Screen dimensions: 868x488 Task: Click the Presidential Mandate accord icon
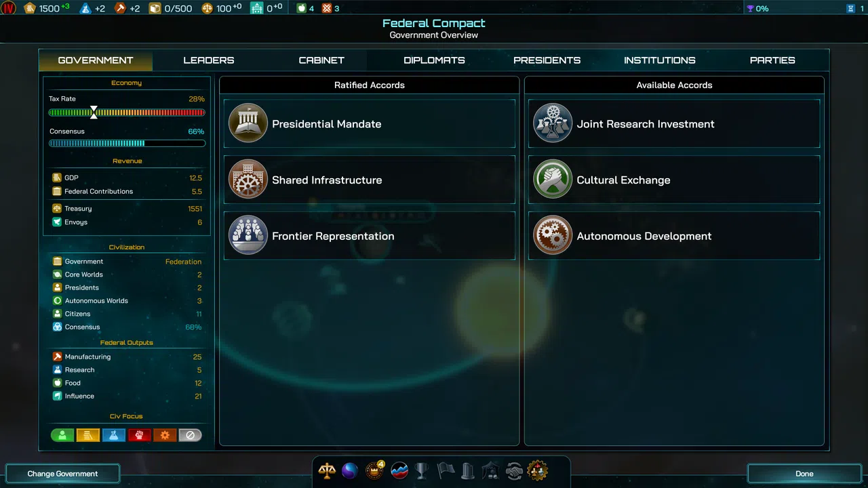coord(248,123)
